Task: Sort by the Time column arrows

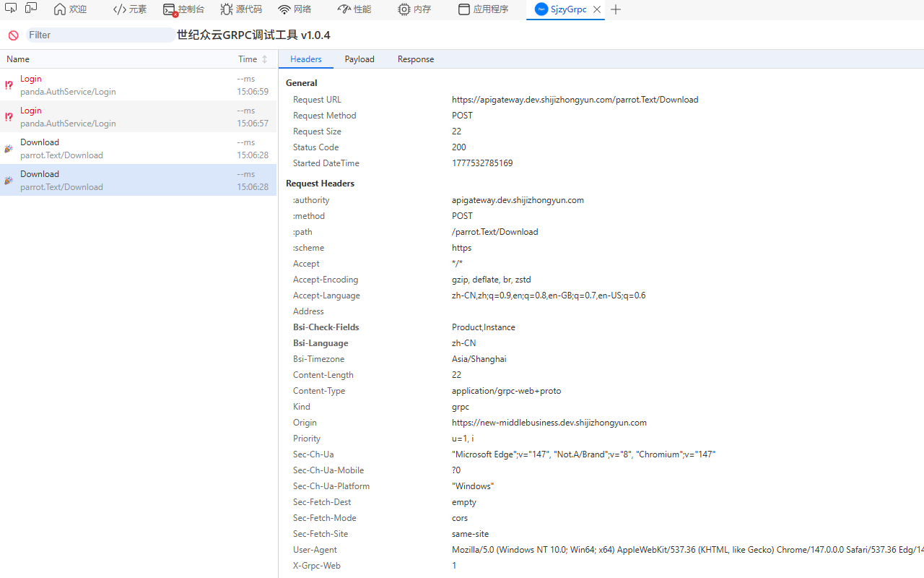Action: pos(265,59)
